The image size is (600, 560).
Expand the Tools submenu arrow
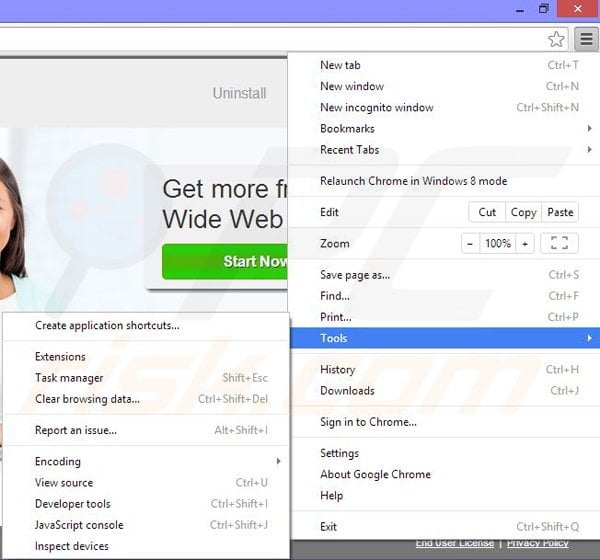[x=589, y=338]
